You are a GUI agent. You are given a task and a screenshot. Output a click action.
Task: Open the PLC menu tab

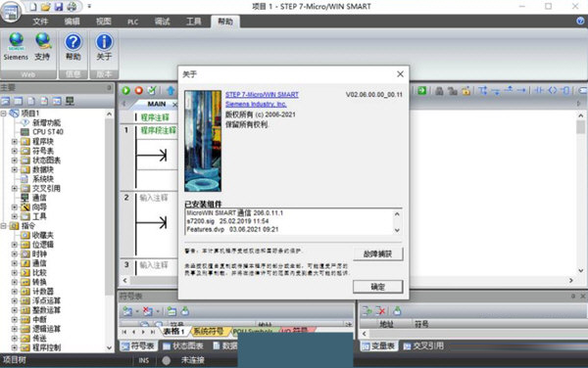click(132, 22)
